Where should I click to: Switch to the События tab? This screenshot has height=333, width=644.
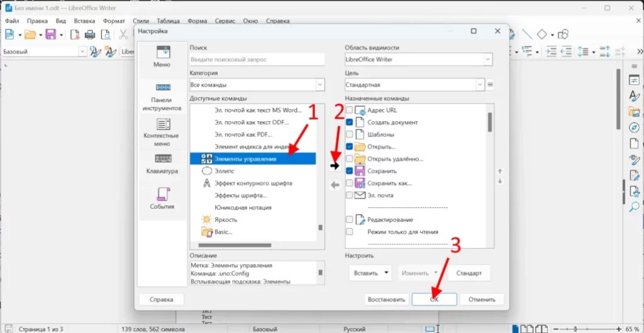pyautogui.click(x=162, y=198)
